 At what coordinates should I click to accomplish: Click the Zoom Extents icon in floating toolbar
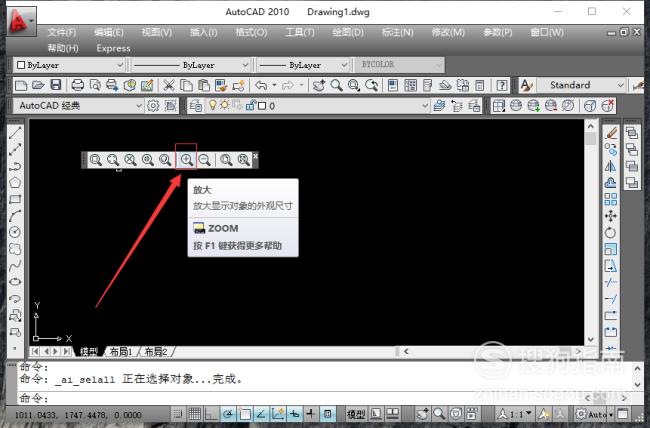[243, 160]
